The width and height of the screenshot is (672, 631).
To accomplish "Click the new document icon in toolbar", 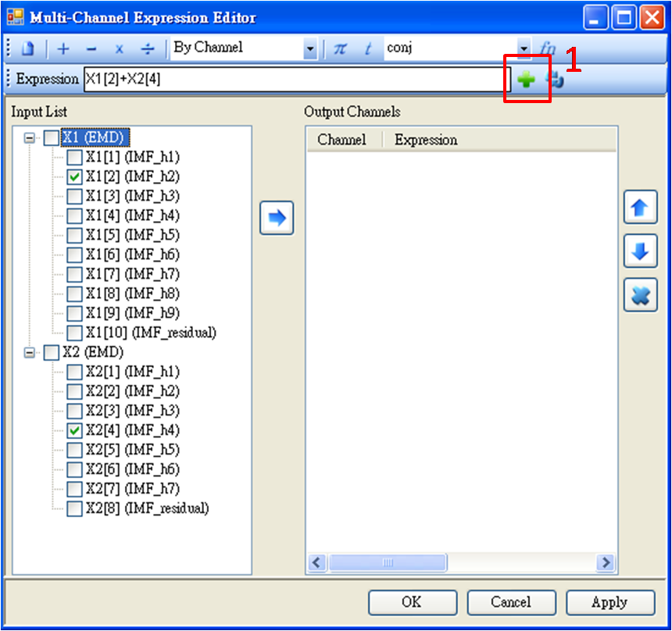I will pyautogui.click(x=28, y=48).
